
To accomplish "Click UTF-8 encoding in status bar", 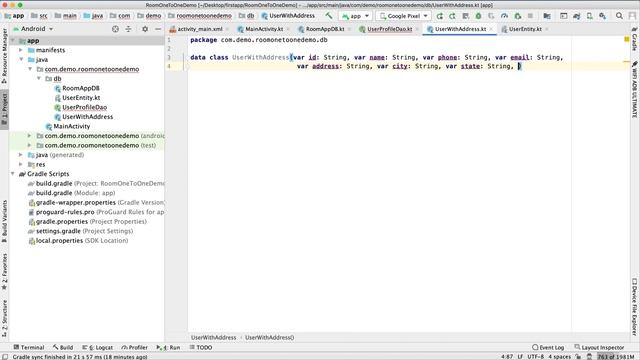I will (536, 357).
